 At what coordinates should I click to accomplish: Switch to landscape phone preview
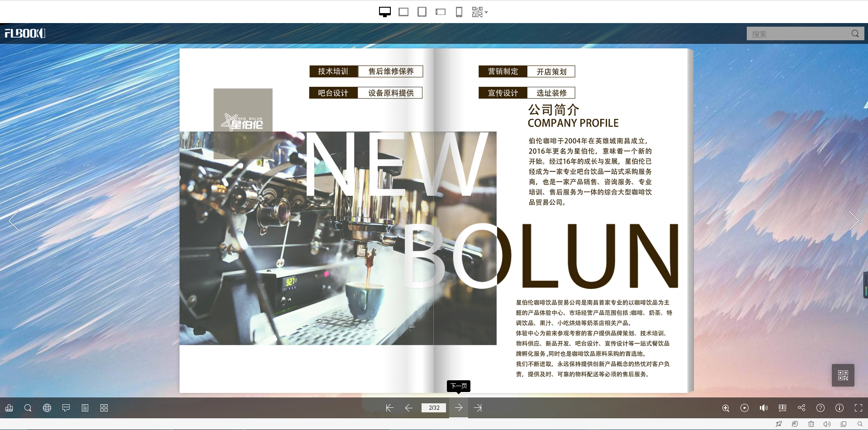coord(441,12)
